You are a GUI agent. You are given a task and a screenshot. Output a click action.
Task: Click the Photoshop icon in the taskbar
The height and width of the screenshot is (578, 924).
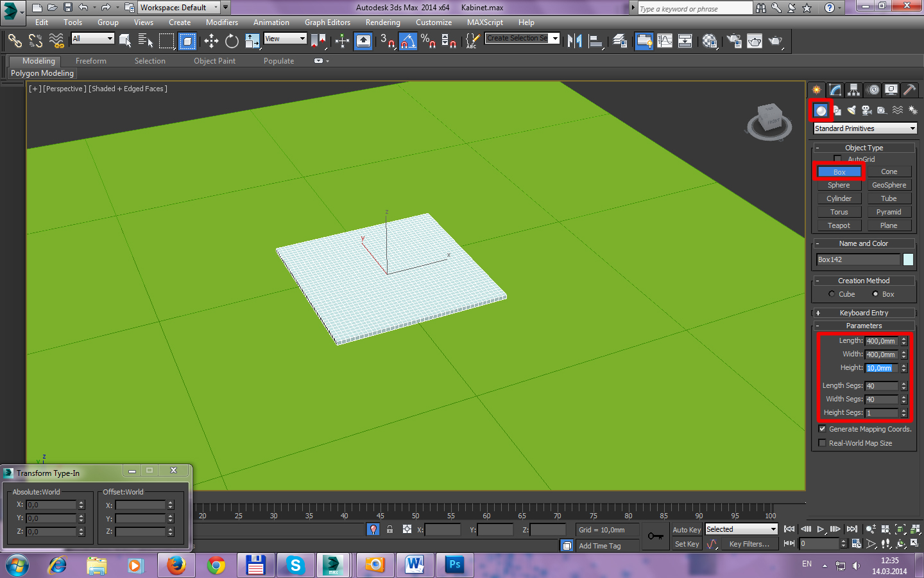454,565
